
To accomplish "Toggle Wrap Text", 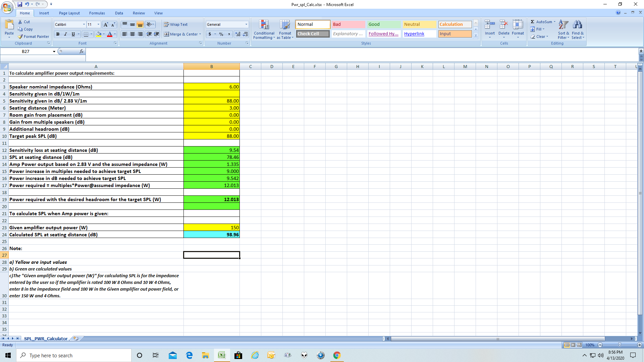I will coord(175,24).
